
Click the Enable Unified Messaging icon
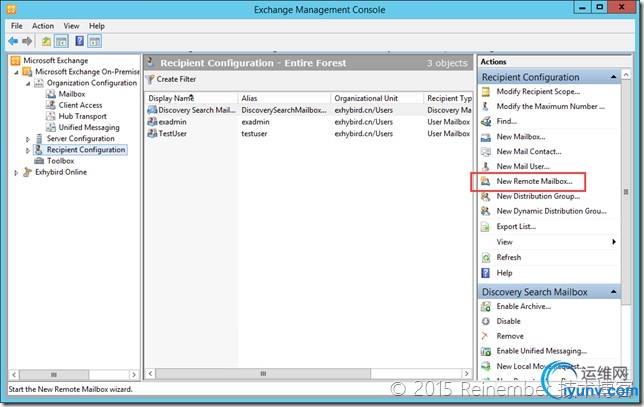point(486,351)
